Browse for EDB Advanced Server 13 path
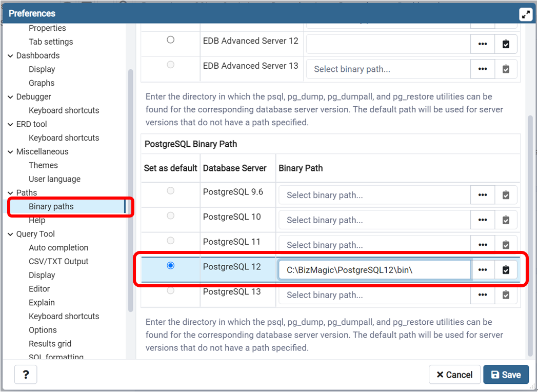This screenshot has width=538, height=392. 483,69
